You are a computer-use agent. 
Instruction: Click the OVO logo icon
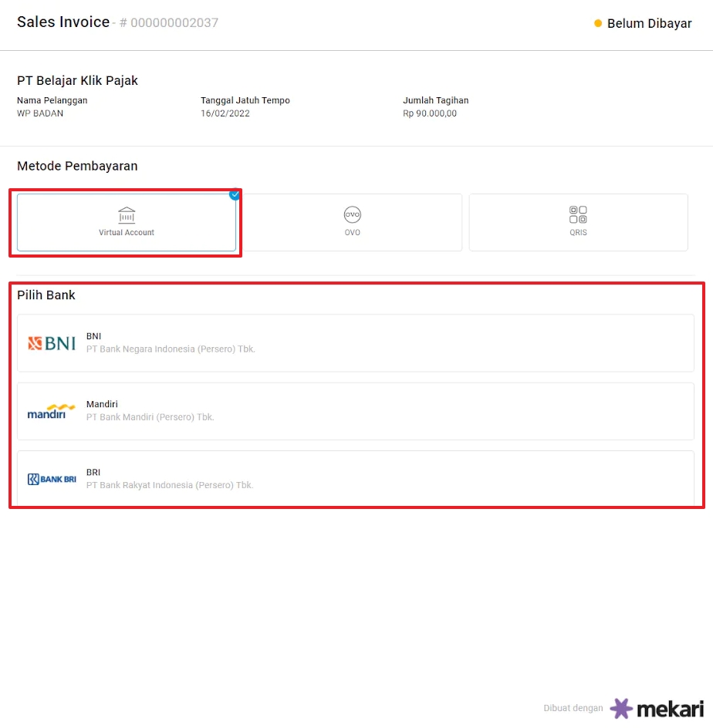coord(353,215)
